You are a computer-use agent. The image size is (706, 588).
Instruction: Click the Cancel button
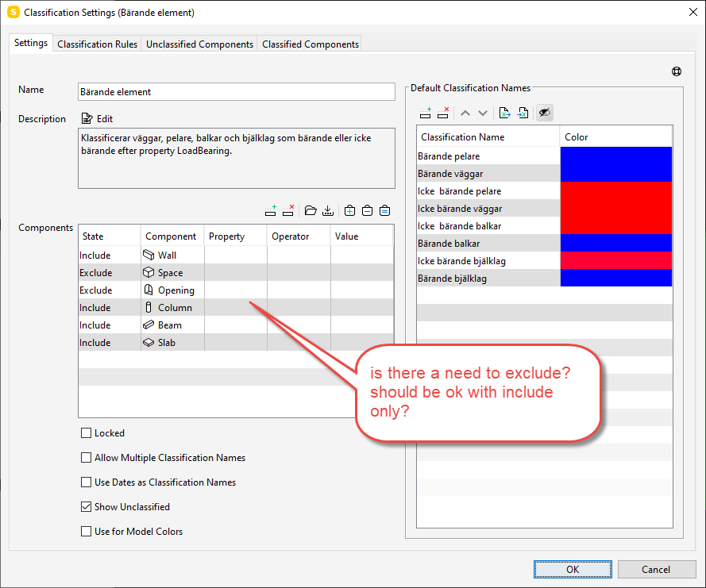pos(657,569)
